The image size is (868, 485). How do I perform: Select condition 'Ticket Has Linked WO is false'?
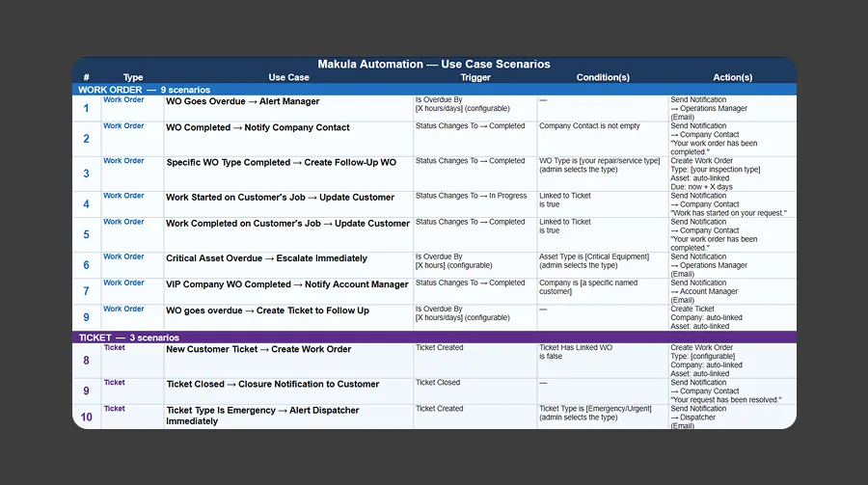[576, 352]
